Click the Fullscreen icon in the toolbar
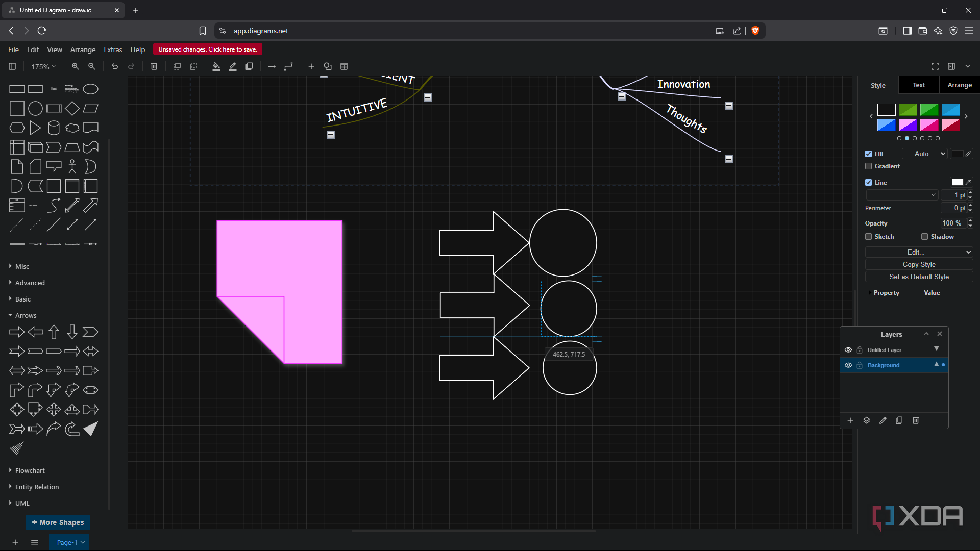 (x=935, y=66)
